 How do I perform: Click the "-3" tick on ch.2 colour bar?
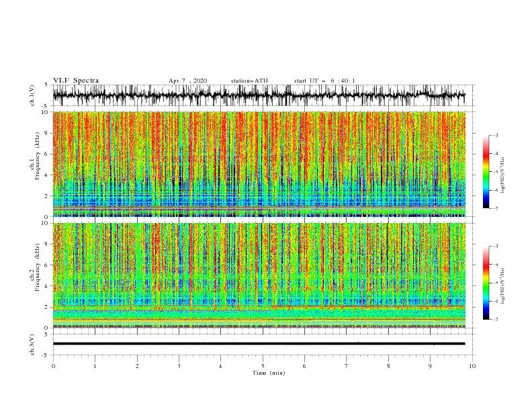(495, 246)
